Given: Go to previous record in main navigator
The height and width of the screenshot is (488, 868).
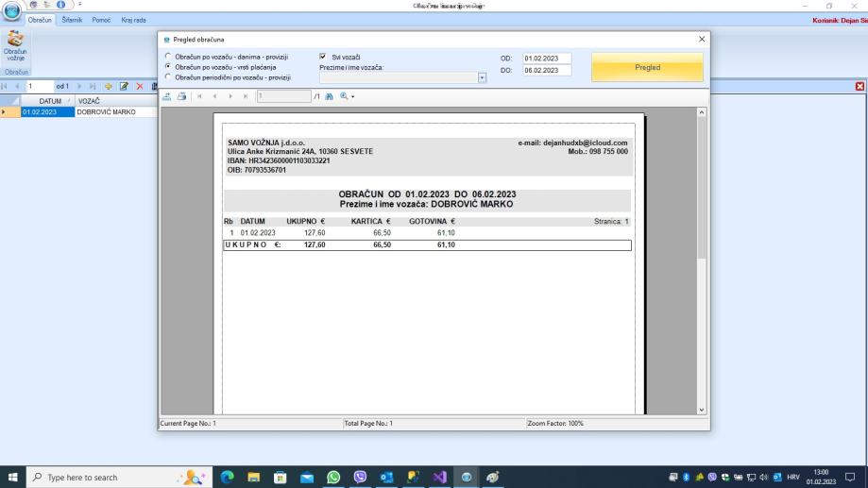Looking at the screenshot, I should click(17, 86).
